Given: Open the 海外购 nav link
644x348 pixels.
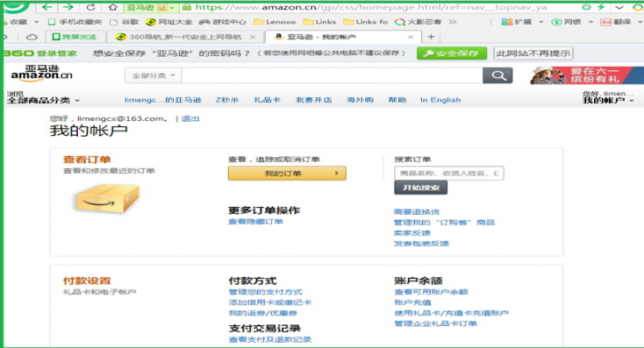Looking at the screenshot, I should click(x=361, y=100).
